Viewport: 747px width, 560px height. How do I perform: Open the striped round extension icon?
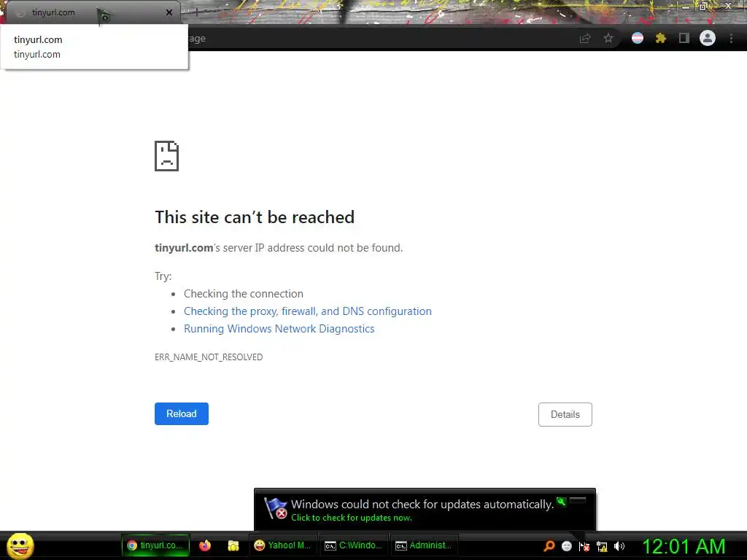point(638,38)
